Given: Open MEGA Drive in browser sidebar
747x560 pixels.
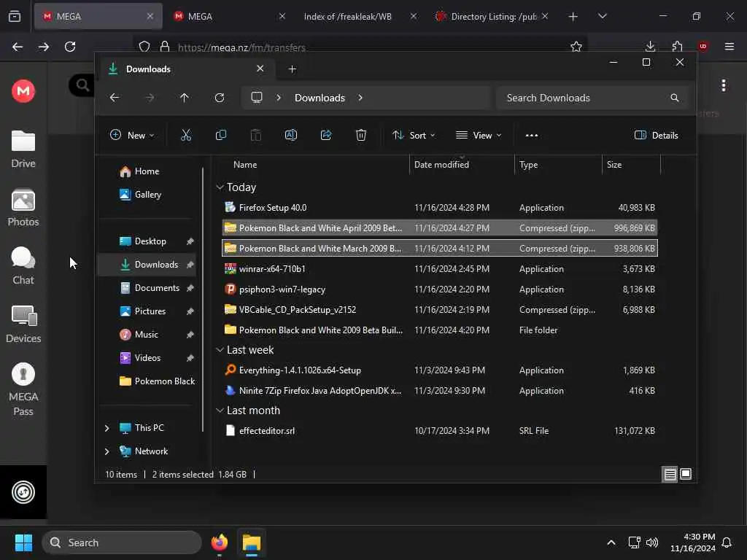Looking at the screenshot, I should (23, 149).
